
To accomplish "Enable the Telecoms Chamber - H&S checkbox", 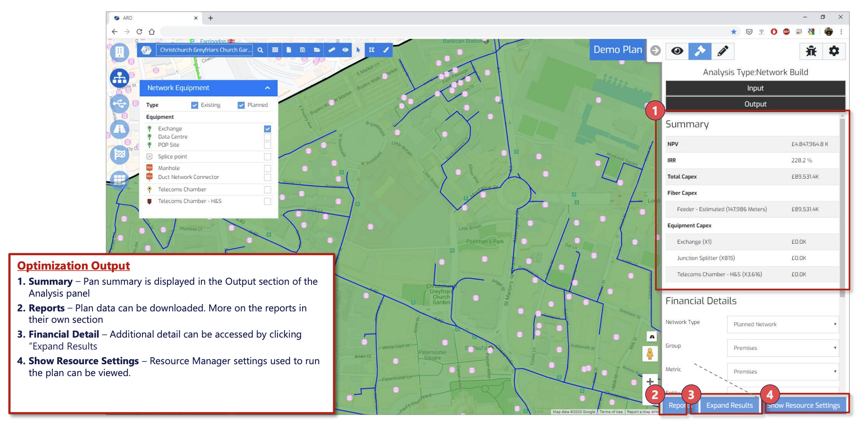I will [x=267, y=201].
